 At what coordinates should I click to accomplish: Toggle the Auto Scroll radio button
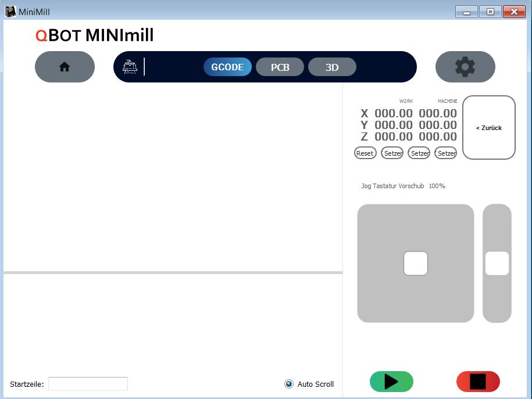(289, 384)
